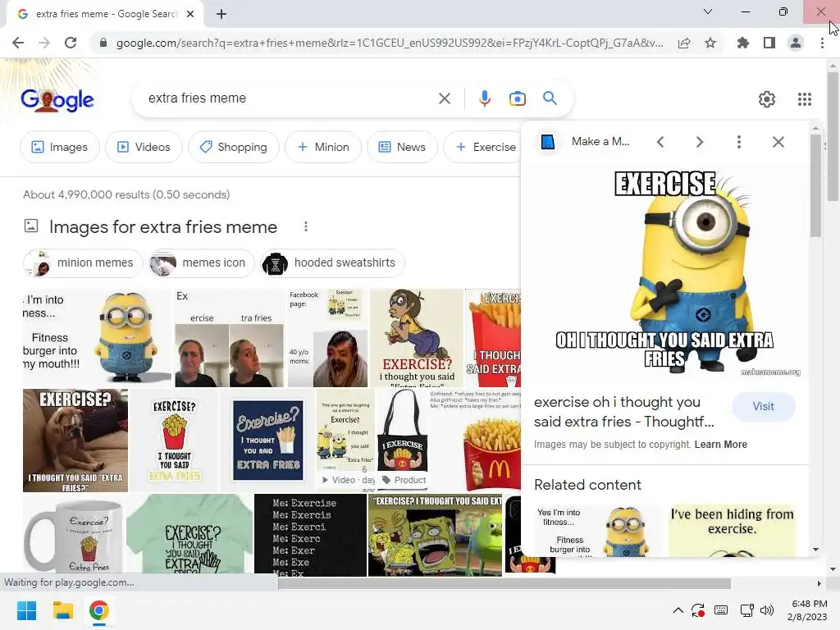View site information via lock icon
Screen dimensions: 840x630
[x=103, y=43]
